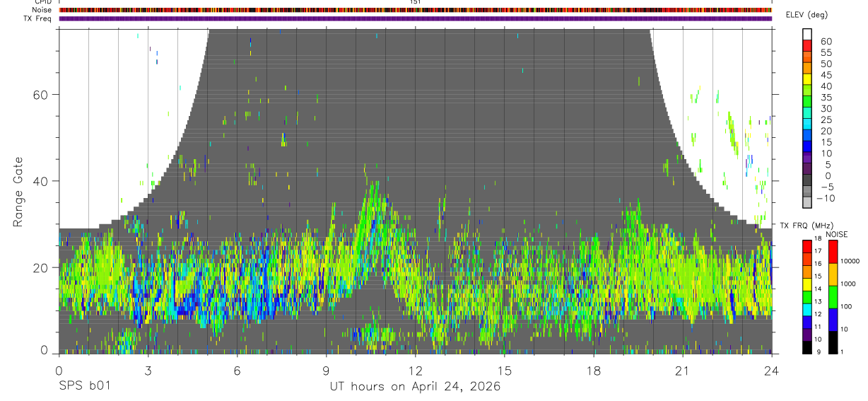Viewport: 868px width, 401px height.
Task: Click the 12 label on TX FRQ colorbar
Action: [x=819, y=314]
